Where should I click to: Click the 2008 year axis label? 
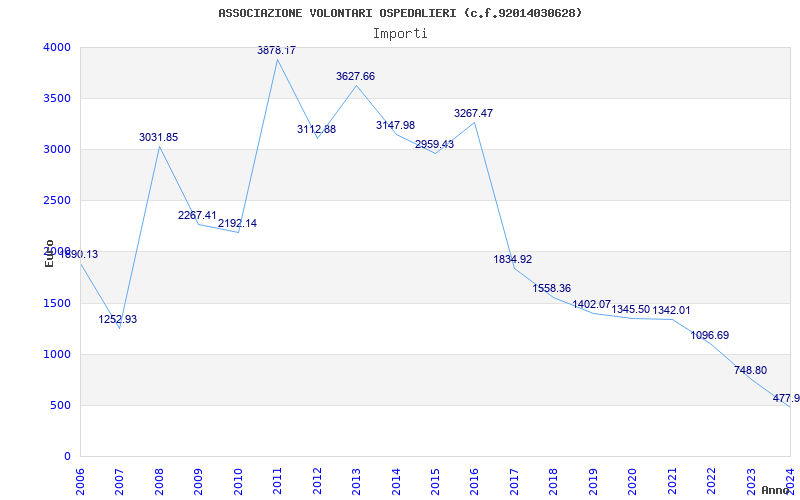159,480
